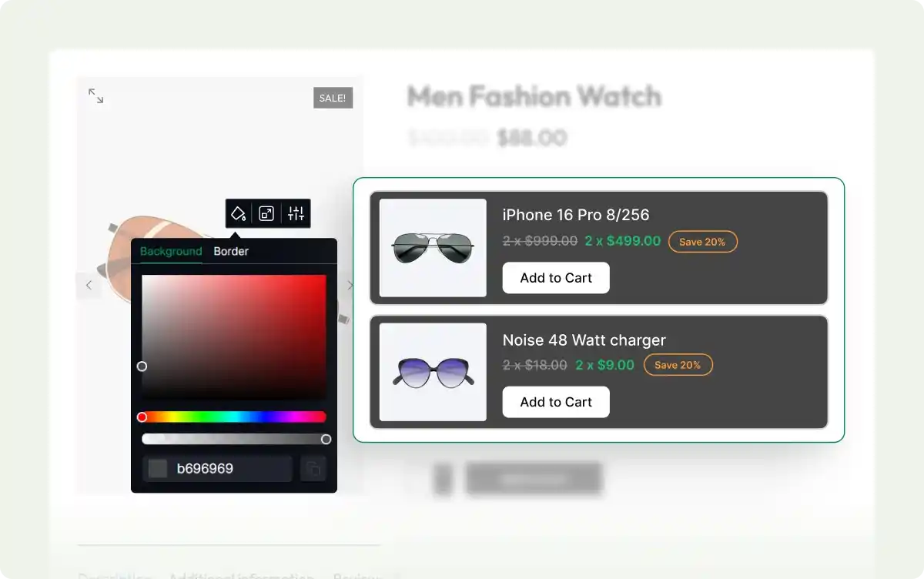Click the next image chevron arrow
This screenshot has width=924, height=579.
coord(350,285)
